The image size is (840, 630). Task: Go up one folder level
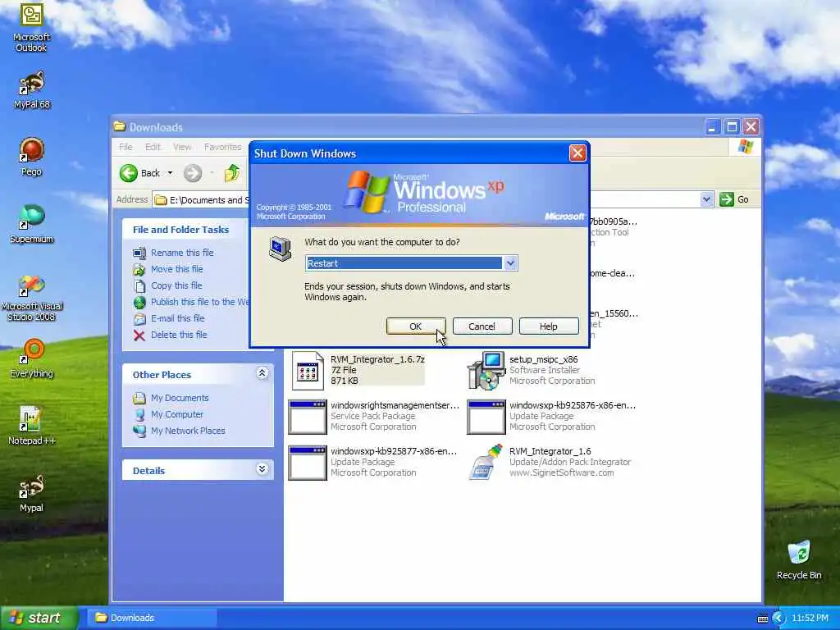[x=232, y=173]
